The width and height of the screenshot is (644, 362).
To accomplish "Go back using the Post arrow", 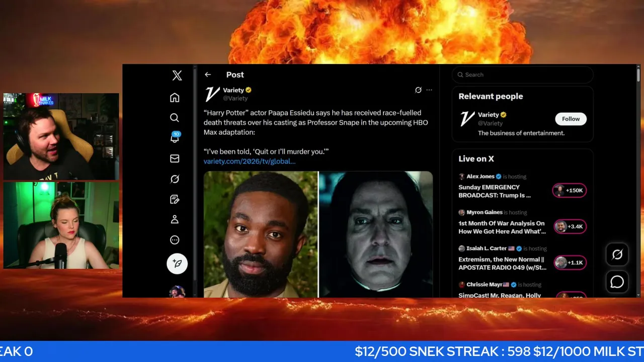I will (208, 74).
